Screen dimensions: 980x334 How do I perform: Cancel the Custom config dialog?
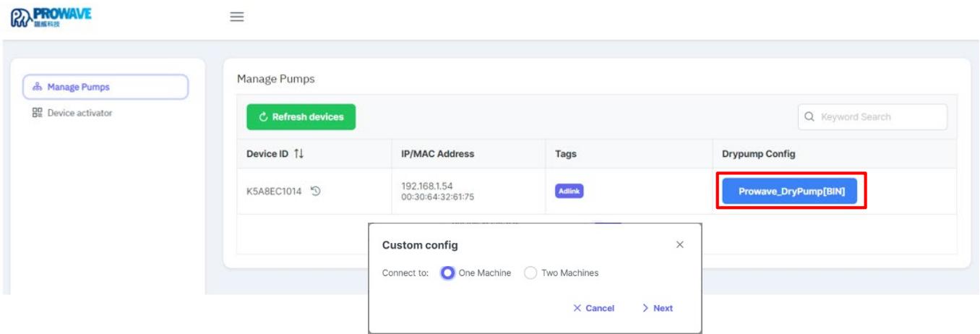593,308
